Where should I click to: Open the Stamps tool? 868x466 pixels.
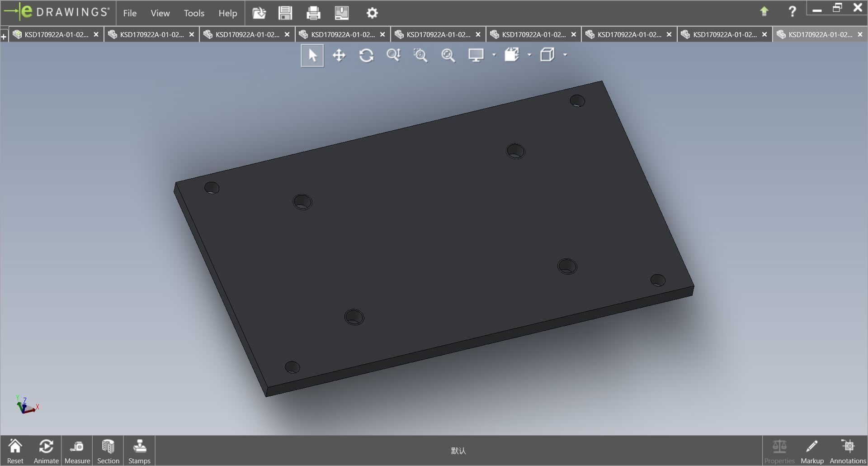point(139,451)
